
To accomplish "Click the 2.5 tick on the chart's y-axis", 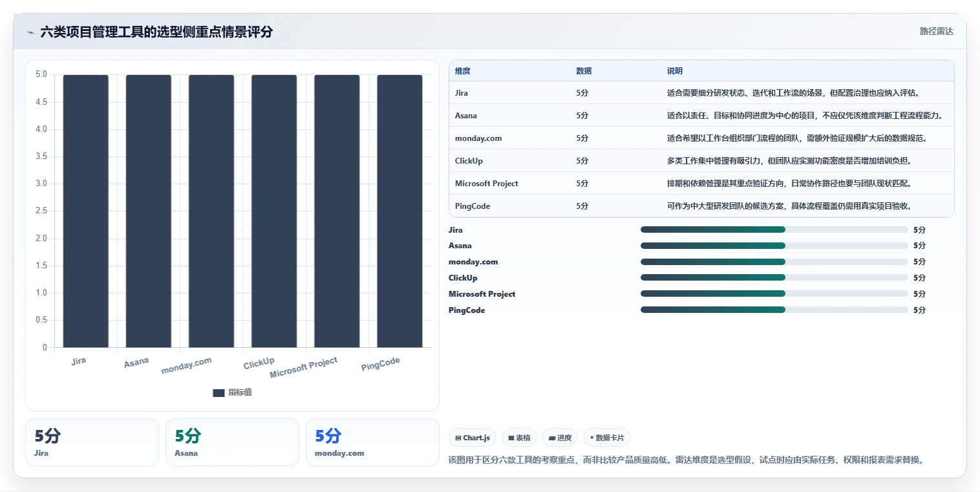I will (41, 211).
